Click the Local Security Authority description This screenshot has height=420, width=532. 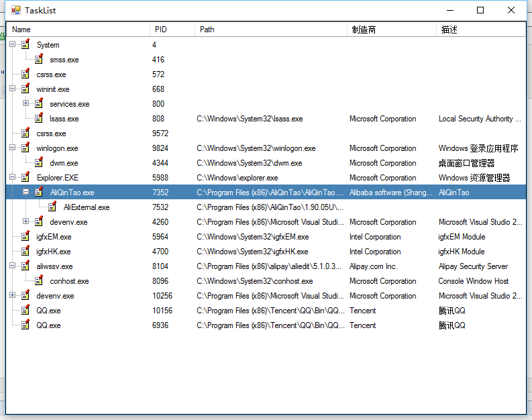[480, 119]
